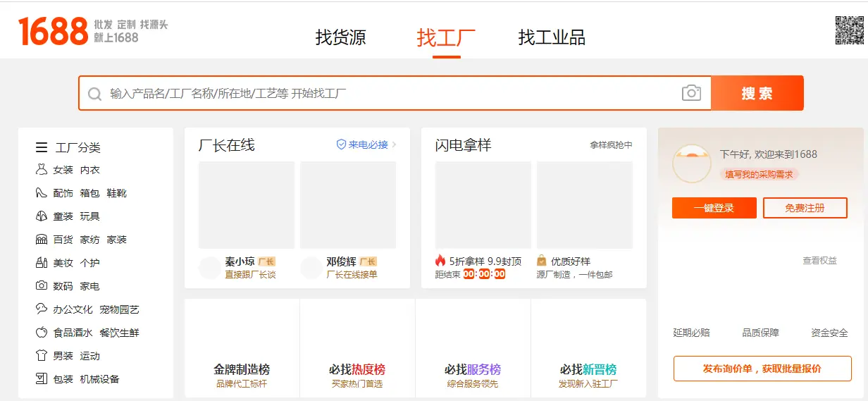868x401 pixels.
Task: Click 发布询价单 bulk quote button
Action: click(762, 369)
